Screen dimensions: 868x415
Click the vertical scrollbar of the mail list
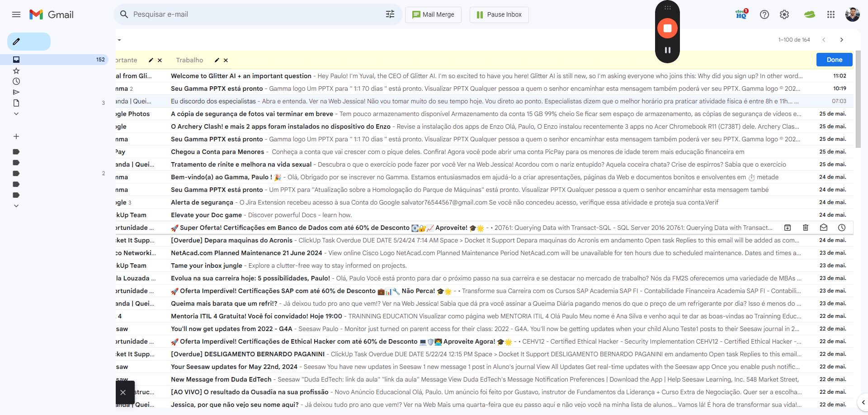pos(858,99)
